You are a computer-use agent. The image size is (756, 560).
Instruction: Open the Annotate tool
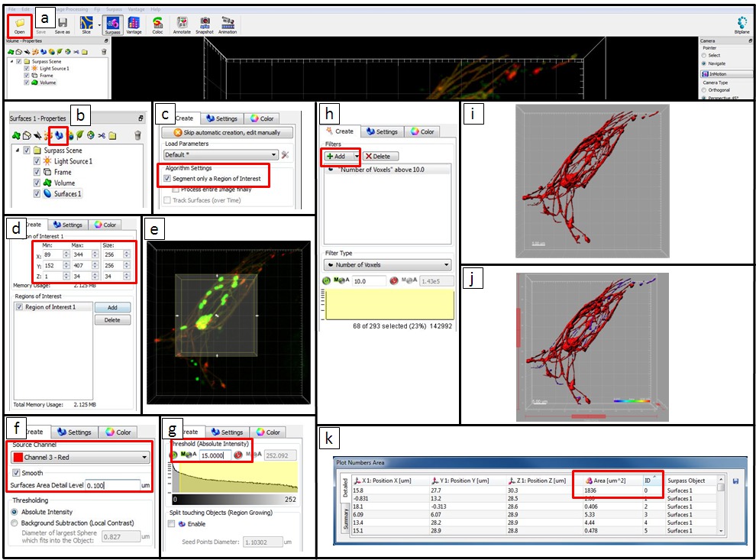(183, 24)
